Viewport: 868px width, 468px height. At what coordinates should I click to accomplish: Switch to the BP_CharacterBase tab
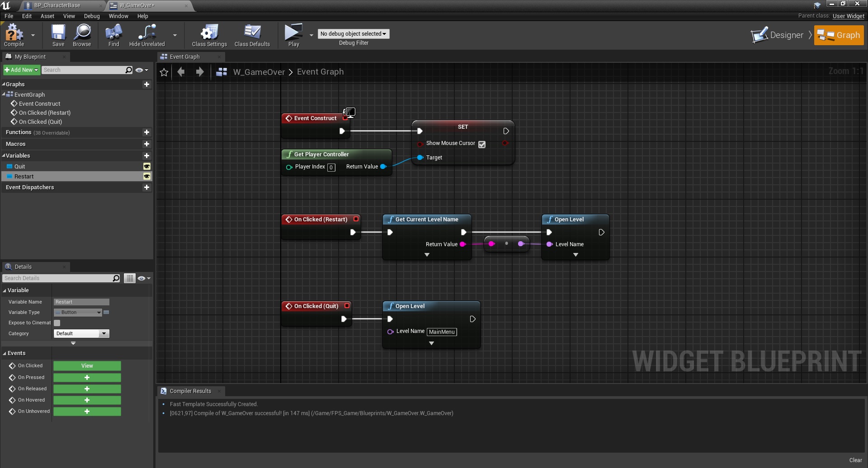57,5
